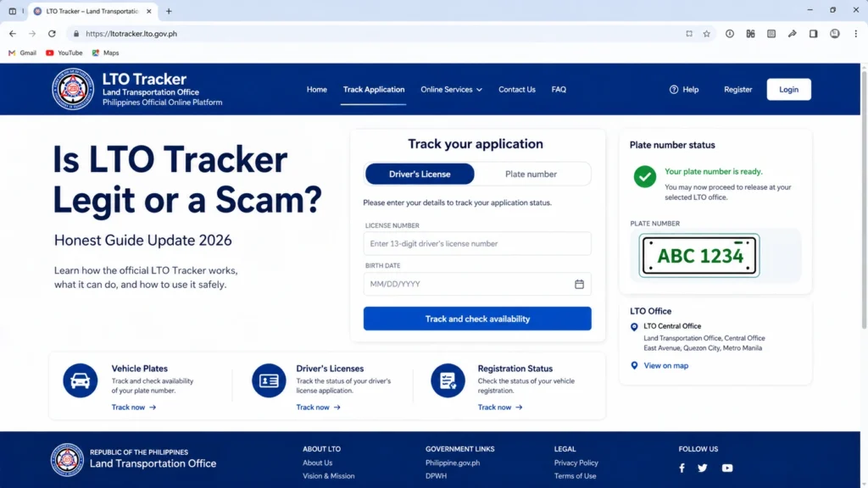Focus the Birth Date input field

click(477, 284)
